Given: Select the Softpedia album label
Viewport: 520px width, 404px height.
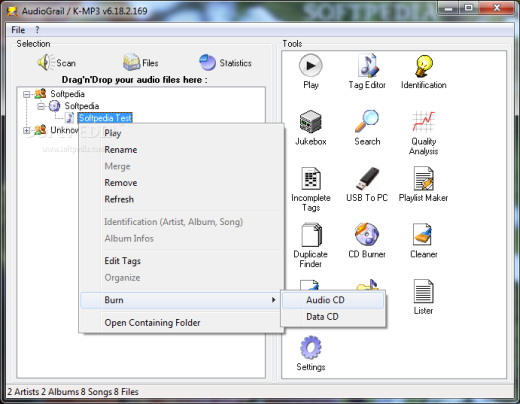Looking at the screenshot, I should [x=82, y=106].
